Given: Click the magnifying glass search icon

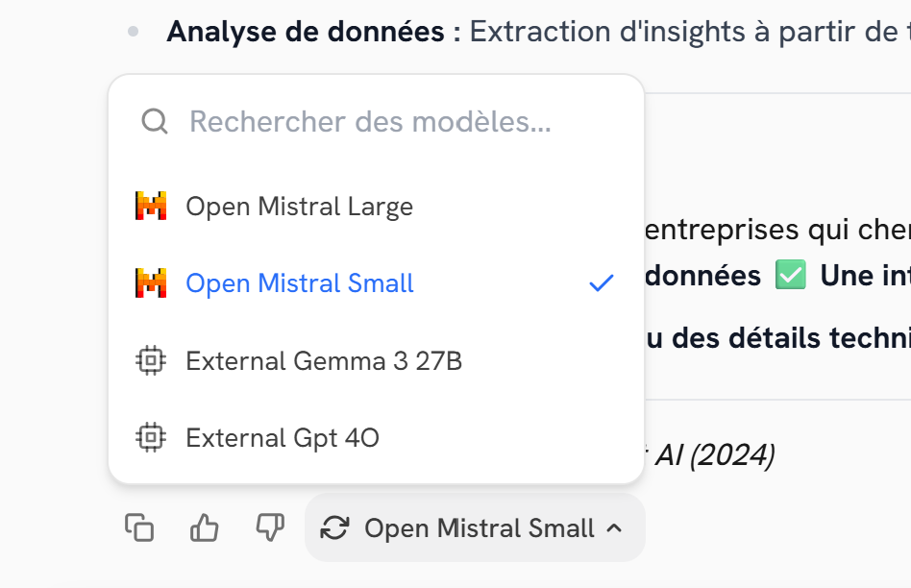Looking at the screenshot, I should pos(155,121).
